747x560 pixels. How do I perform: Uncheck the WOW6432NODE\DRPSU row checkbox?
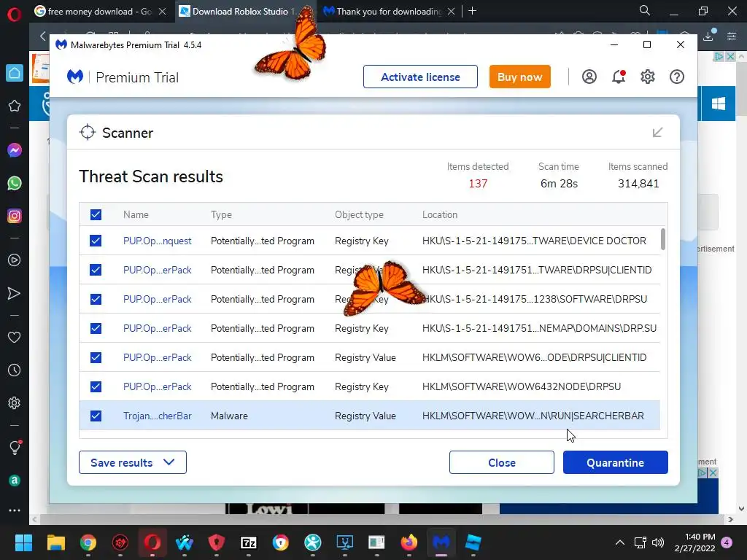point(96,386)
